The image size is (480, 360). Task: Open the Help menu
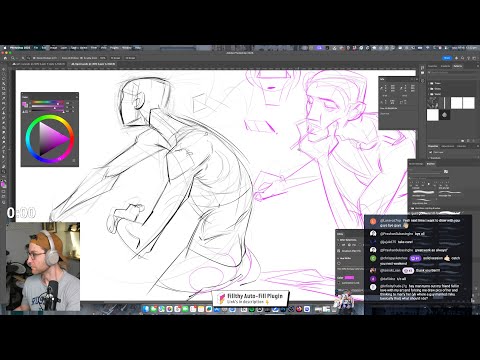(138, 48)
